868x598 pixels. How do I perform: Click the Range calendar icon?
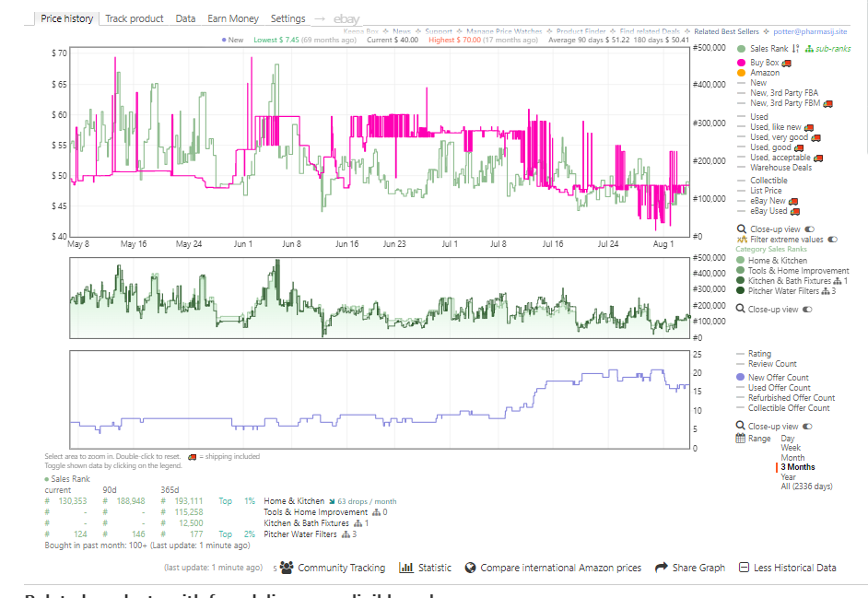click(740, 438)
